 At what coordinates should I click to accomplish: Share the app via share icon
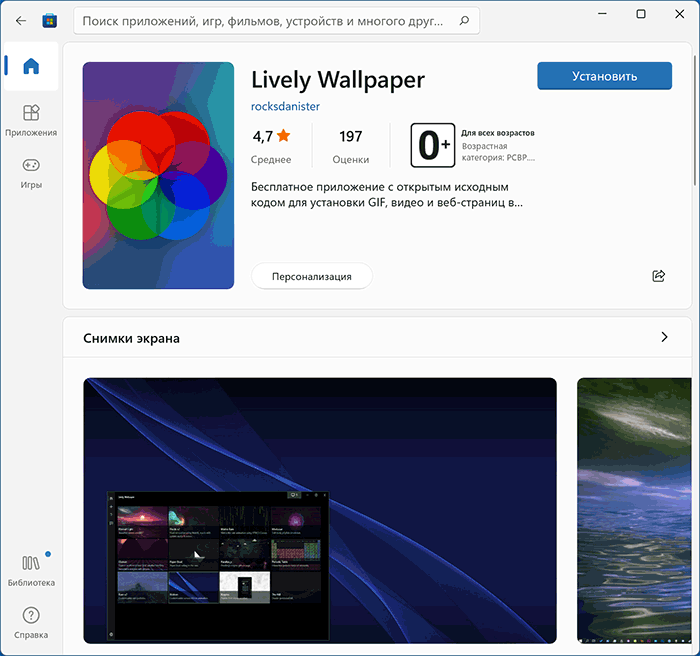pos(658,276)
